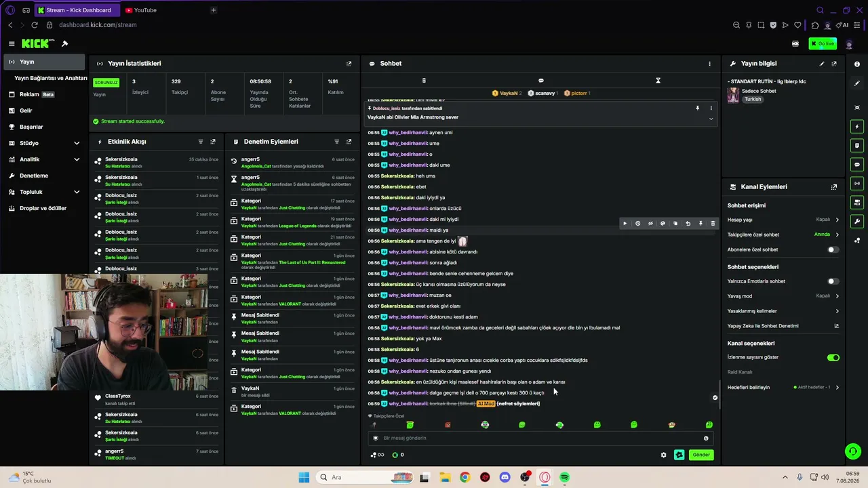
Task: Pop out the Denetim Eylemleri panel
Action: tap(349, 142)
